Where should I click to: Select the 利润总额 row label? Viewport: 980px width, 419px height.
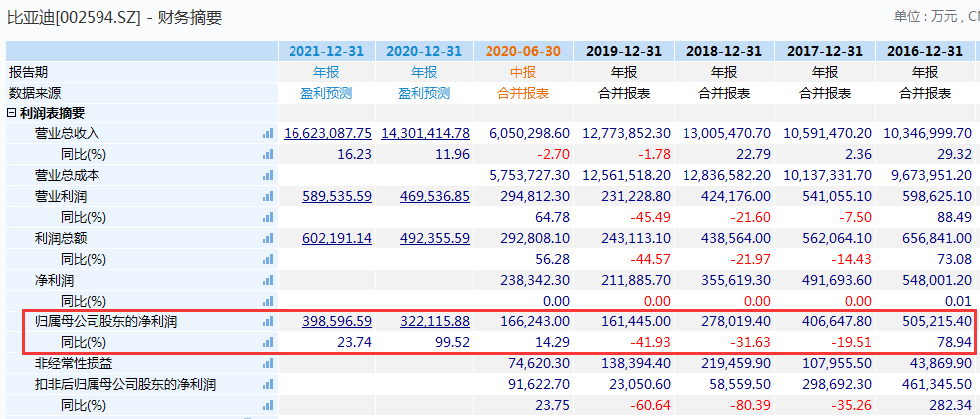point(61,238)
